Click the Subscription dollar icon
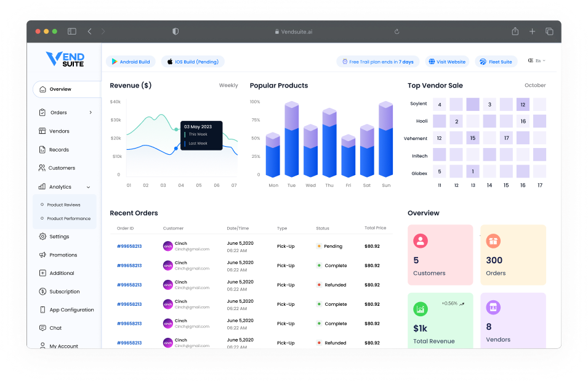 click(42, 292)
